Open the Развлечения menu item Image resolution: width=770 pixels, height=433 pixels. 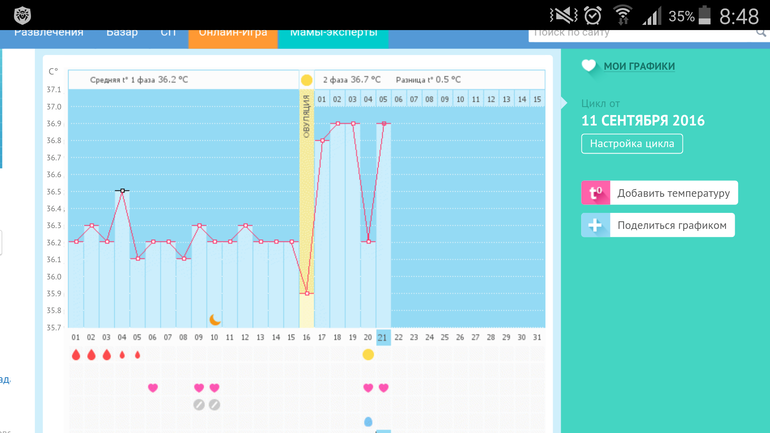(x=48, y=33)
